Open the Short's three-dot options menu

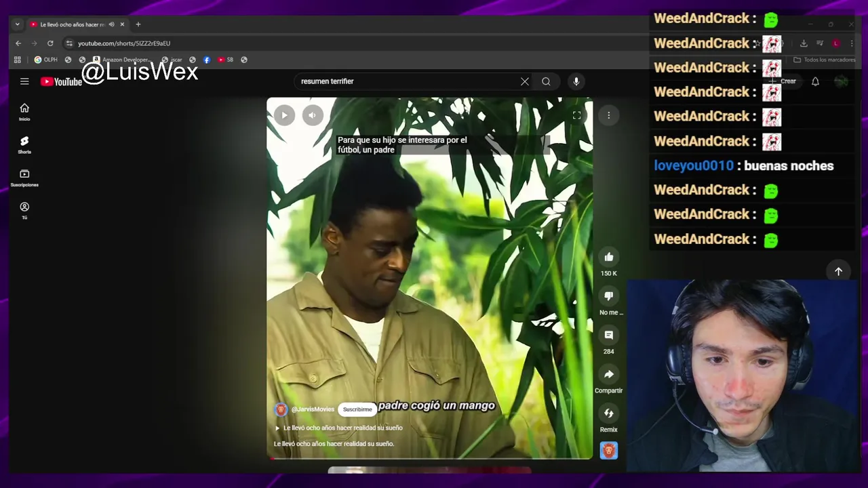pyautogui.click(x=609, y=115)
